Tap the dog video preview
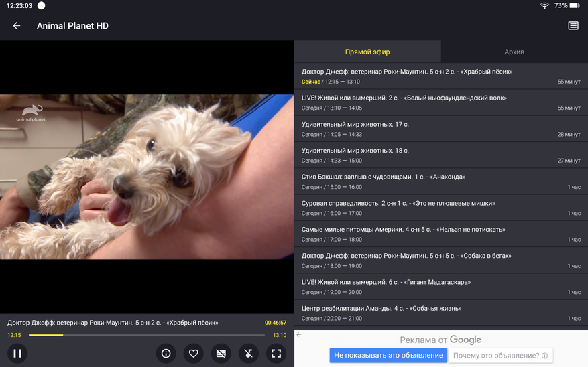The image size is (588, 367). (x=147, y=177)
